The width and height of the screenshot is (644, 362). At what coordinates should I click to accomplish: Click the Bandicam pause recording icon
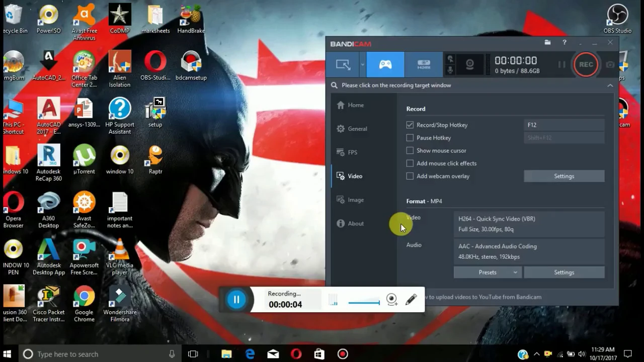[561, 64]
